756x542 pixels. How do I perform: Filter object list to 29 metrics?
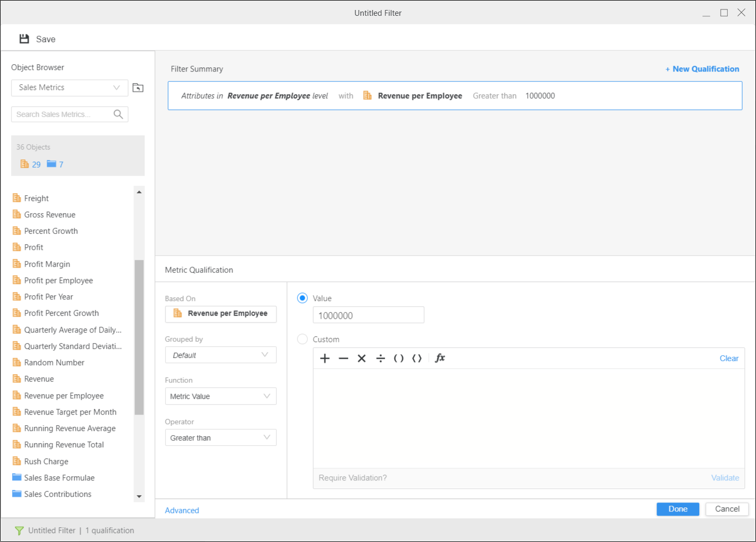pyautogui.click(x=30, y=164)
